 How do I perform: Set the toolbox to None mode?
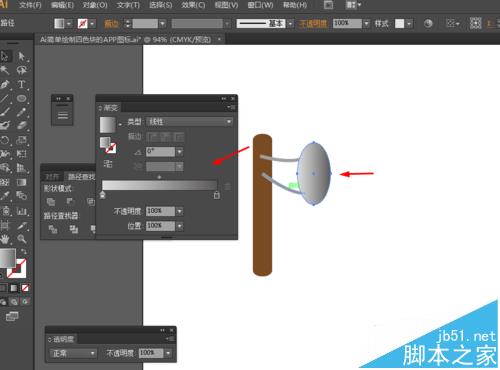click(x=25, y=288)
